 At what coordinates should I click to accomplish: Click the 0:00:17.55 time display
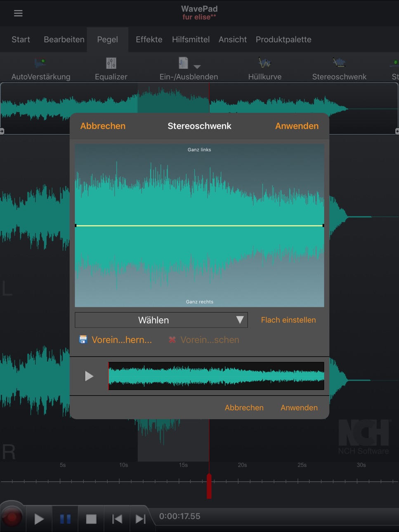click(179, 516)
